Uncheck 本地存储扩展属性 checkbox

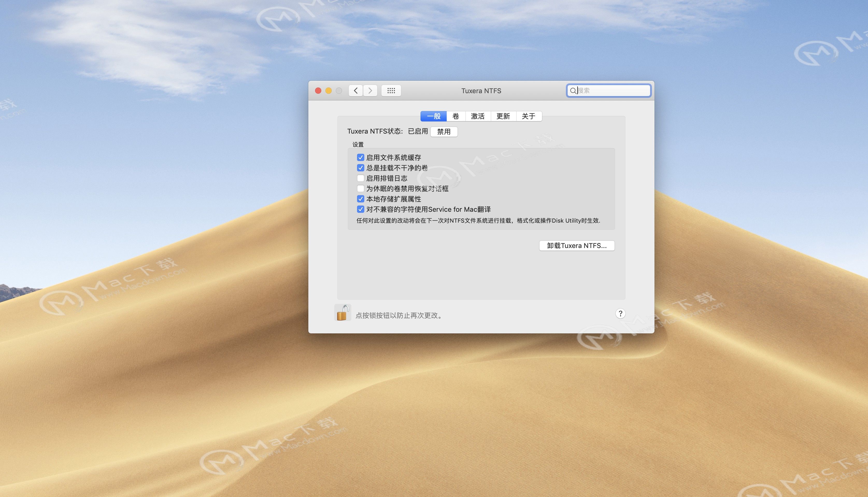point(360,199)
